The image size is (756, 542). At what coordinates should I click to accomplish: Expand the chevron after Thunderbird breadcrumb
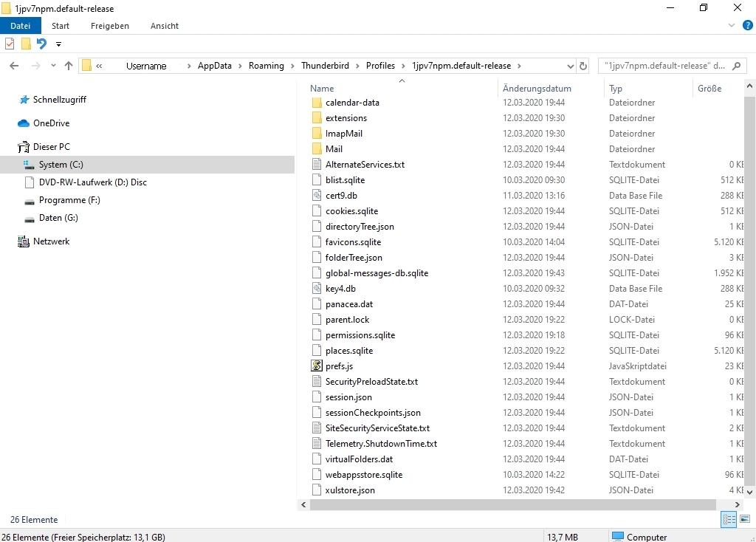pyautogui.click(x=357, y=66)
